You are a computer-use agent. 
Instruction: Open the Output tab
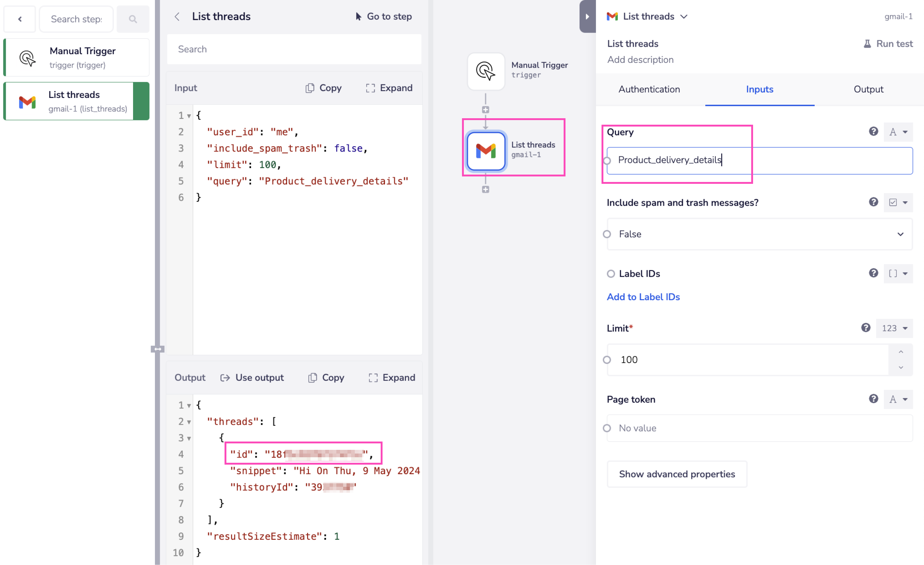click(x=868, y=89)
